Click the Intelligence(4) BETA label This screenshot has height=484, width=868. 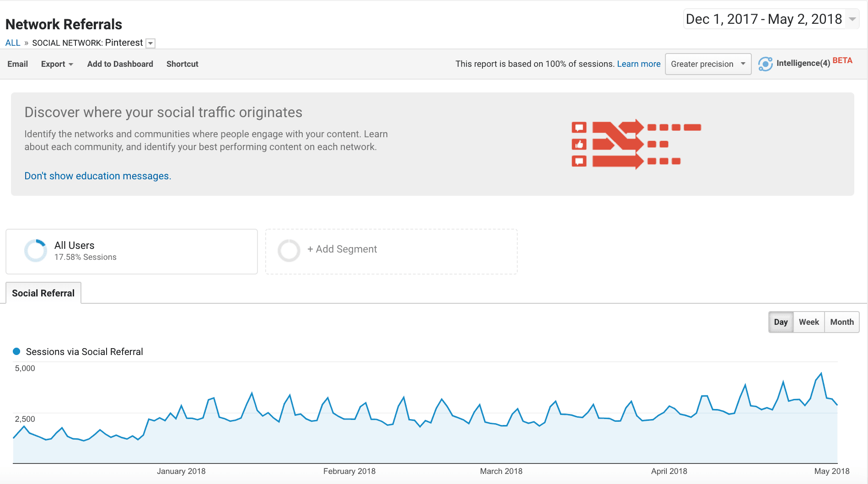pyautogui.click(x=814, y=62)
